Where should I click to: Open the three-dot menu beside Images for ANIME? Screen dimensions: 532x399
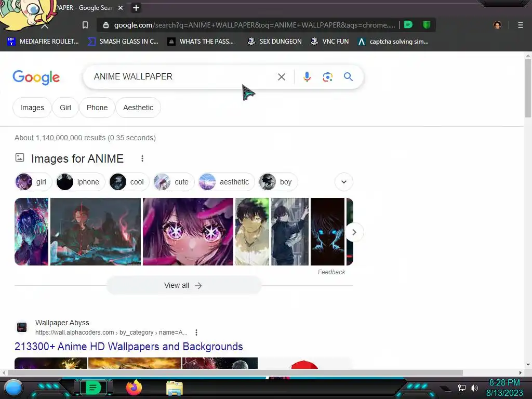[x=142, y=158]
